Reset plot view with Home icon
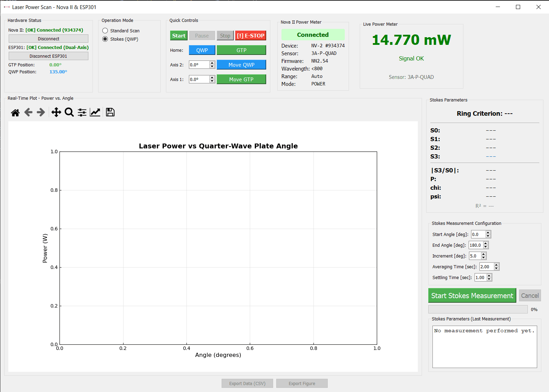This screenshot has height=392, width=549. click(x=15, y=112)
